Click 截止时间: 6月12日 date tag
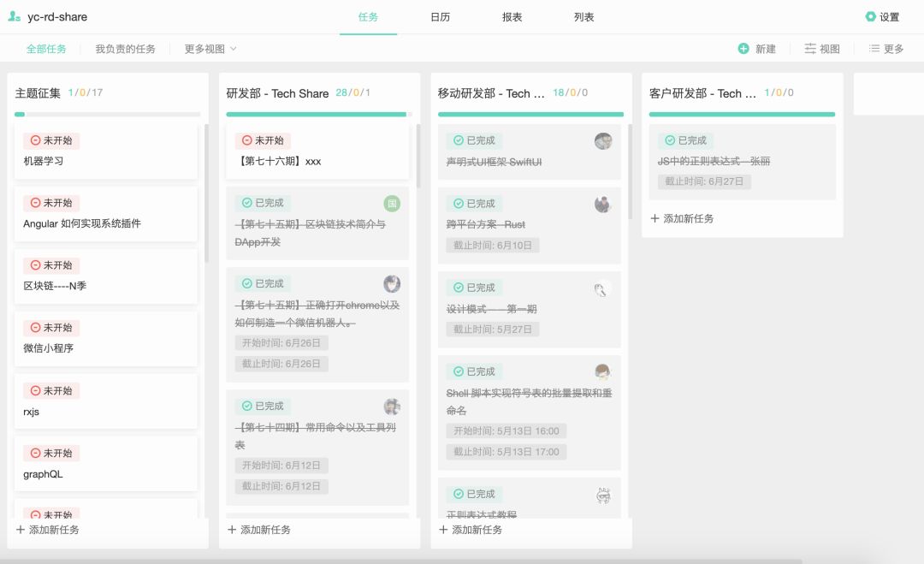This screenshot has height=564, width=924. [281, 486]
